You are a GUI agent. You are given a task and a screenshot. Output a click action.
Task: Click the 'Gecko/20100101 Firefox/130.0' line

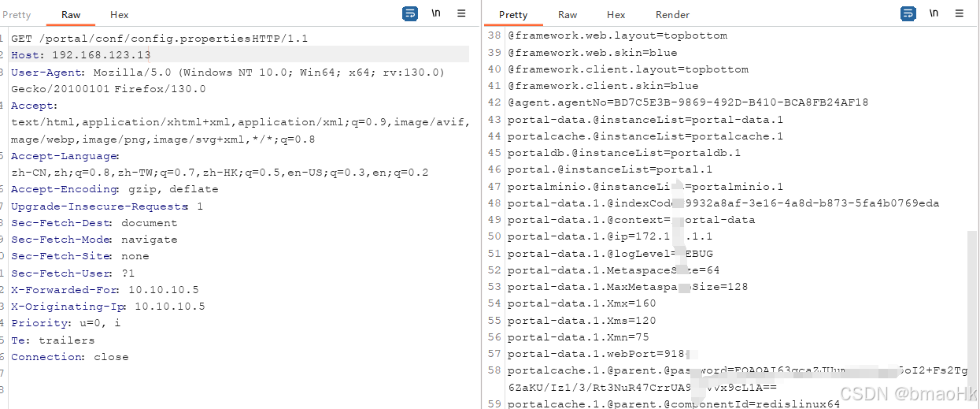point(108,89)
